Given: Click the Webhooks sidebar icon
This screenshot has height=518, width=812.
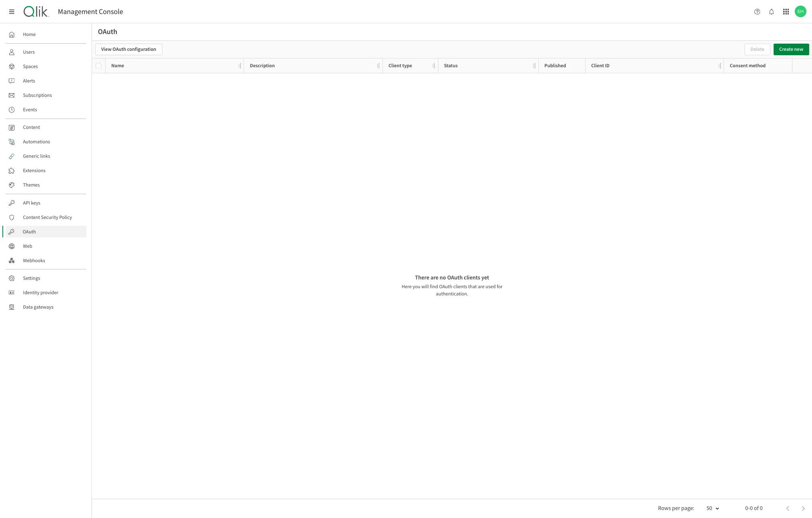Looking at the screenshot, I should [x=11, y=261].
